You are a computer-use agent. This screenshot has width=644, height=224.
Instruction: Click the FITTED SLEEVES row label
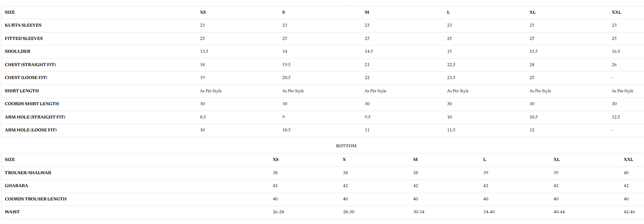(x=24, y=39)
